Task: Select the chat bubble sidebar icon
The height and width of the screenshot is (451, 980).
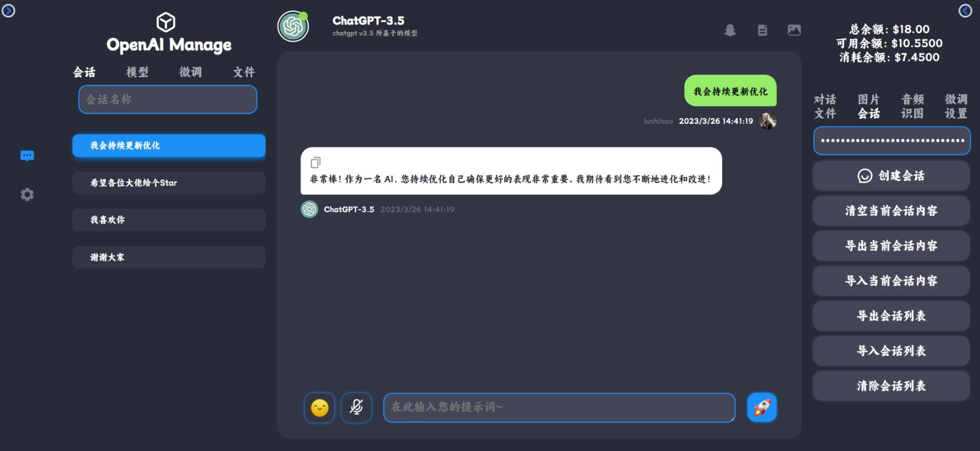Action: pos(27,156)
